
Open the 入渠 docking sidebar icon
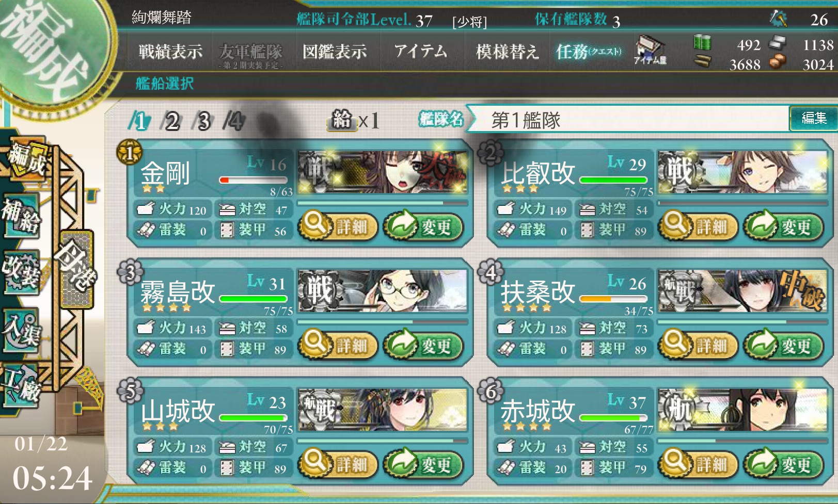(21, 330)
